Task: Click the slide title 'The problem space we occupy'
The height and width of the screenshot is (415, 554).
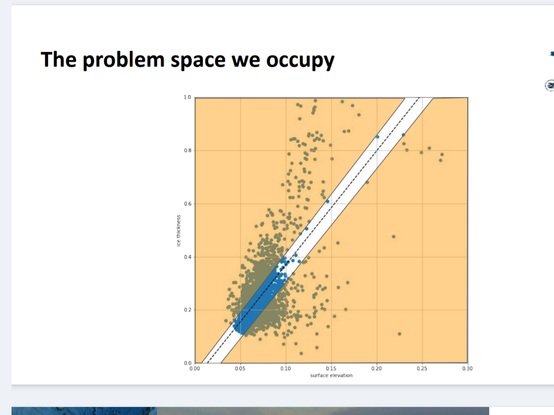Action: 188,60
